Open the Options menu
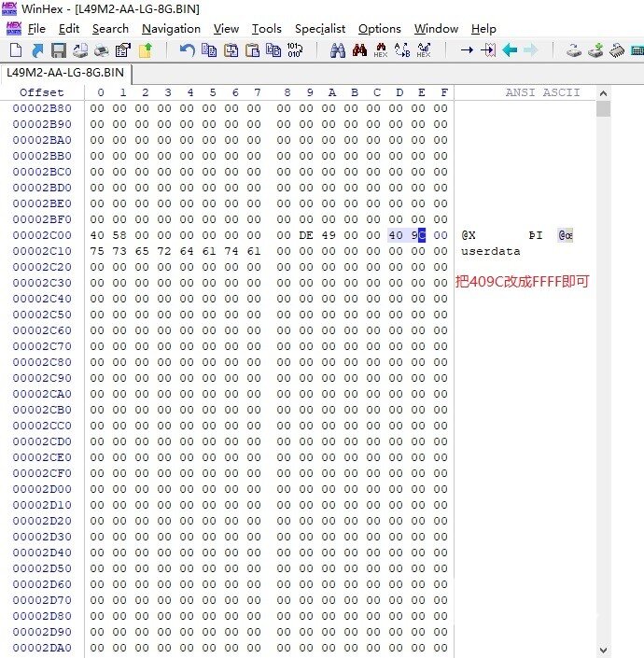The height and width of the screenshot is (658, 644). (x=380, y=29)
